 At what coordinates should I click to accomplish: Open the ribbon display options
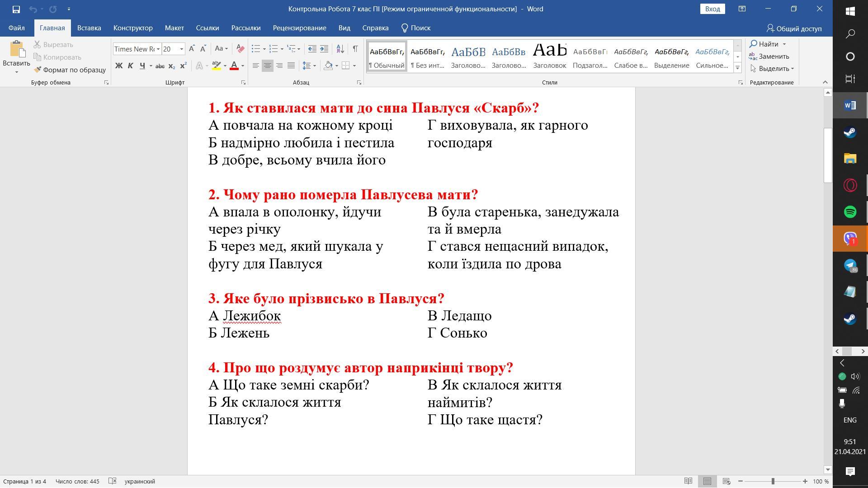click(742, 9)
